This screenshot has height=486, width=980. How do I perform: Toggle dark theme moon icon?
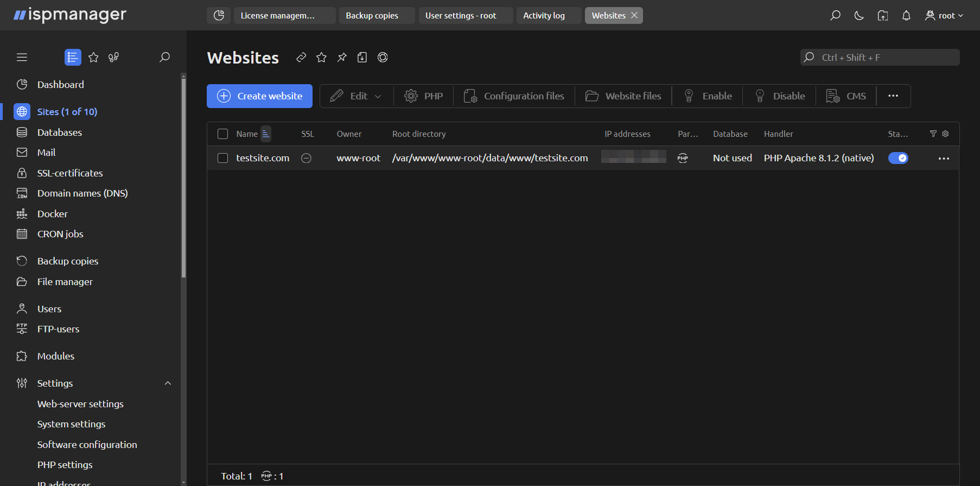(858, 16)
